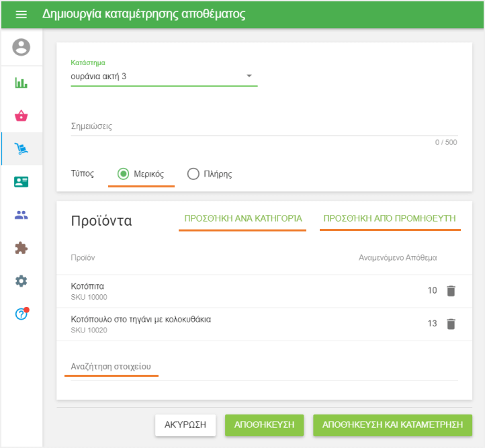
Task: Open the settings gear icon
Action: point(21,281)
